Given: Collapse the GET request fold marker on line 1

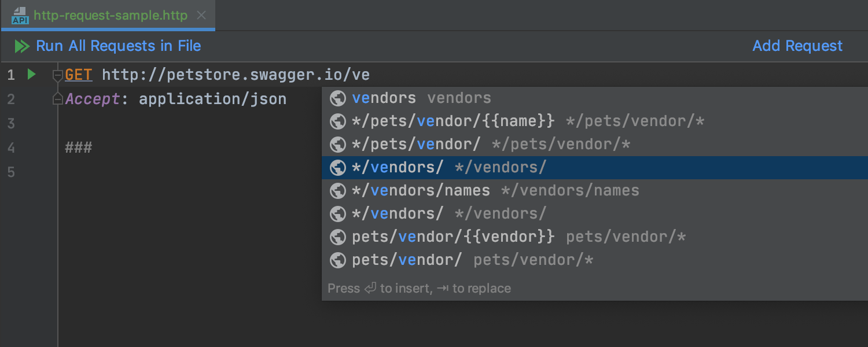Looking at the screenshot, I should click(x=57, y=75).
